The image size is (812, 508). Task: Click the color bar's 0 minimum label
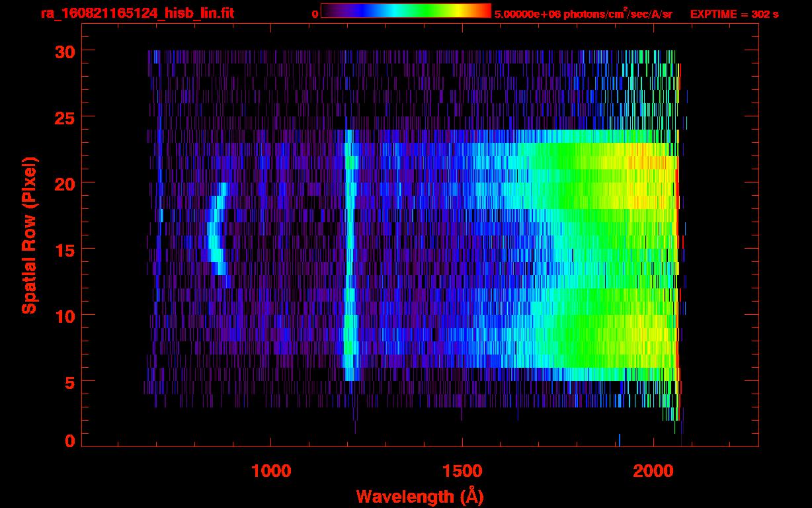[315, 14]
